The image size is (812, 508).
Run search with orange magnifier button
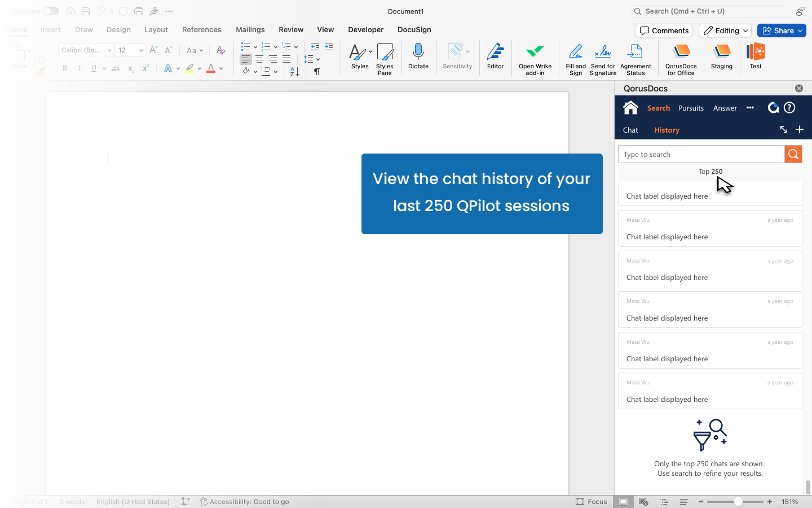tap(793, 154)
